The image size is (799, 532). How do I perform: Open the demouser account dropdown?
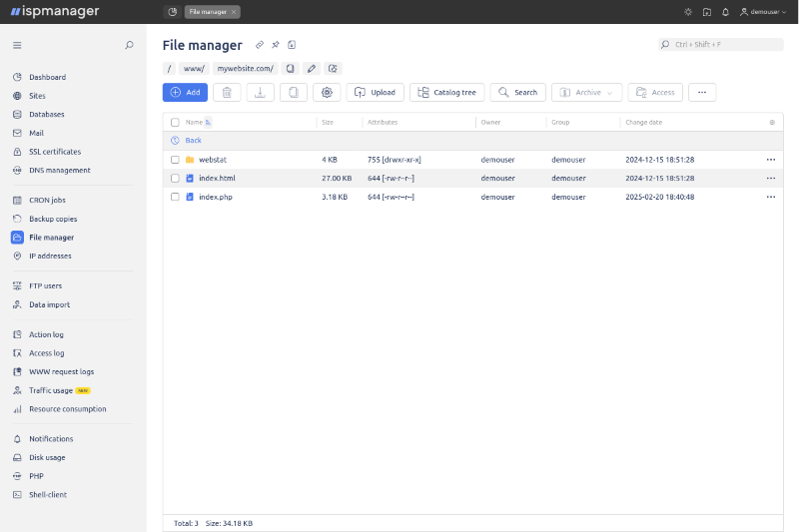[763, 12]
